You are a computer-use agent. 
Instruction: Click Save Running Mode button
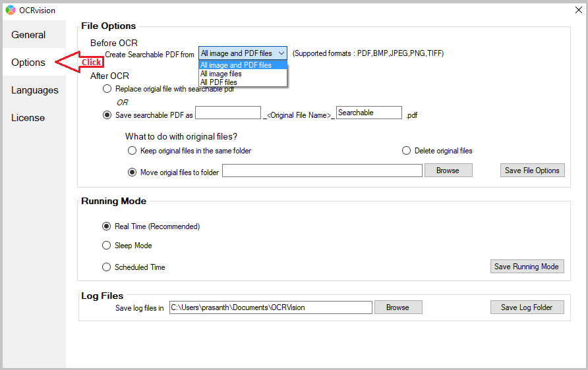tap(527, 267)
